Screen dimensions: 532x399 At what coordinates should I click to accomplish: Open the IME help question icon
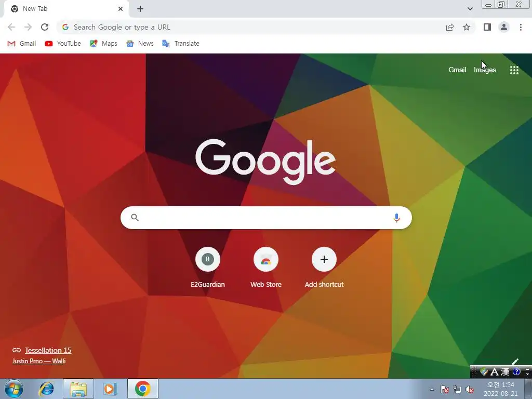(x=516, y=371)
